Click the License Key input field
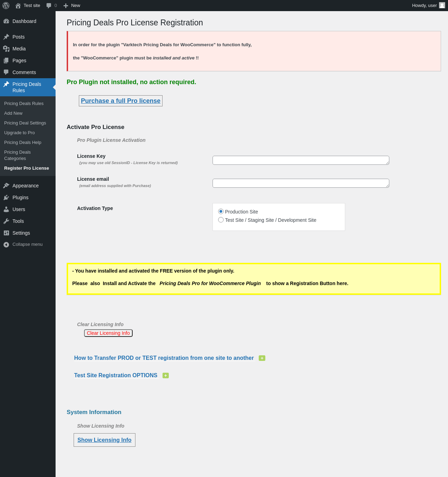The height and width of the screenshot is (477, 448). tap(301, 160)
